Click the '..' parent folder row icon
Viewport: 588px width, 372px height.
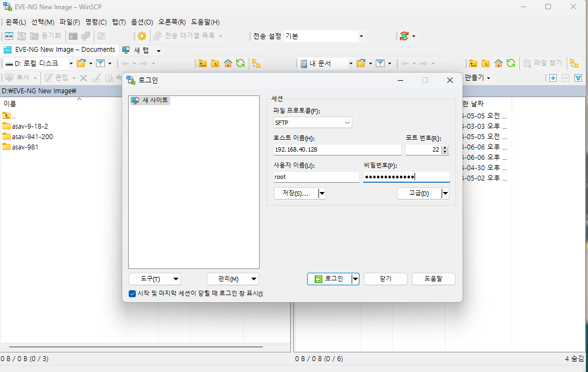[x=7, y=116]
